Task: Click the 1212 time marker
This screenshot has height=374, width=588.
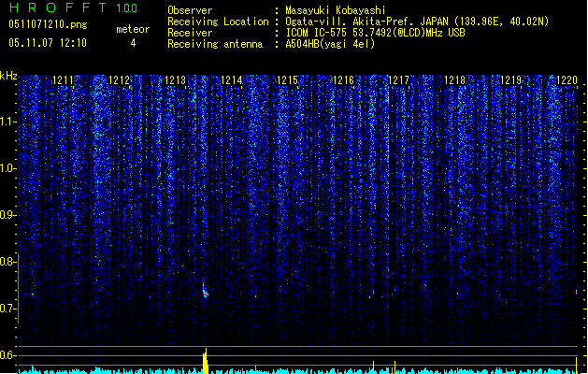Action: pyautogui.click(x=119, y=80)
